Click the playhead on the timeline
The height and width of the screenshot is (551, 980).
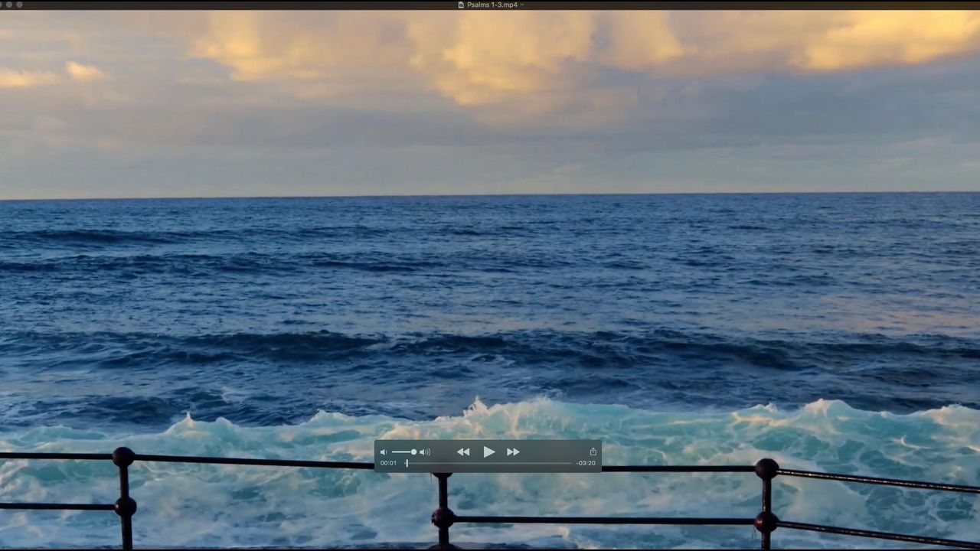[x=407, y=463]
